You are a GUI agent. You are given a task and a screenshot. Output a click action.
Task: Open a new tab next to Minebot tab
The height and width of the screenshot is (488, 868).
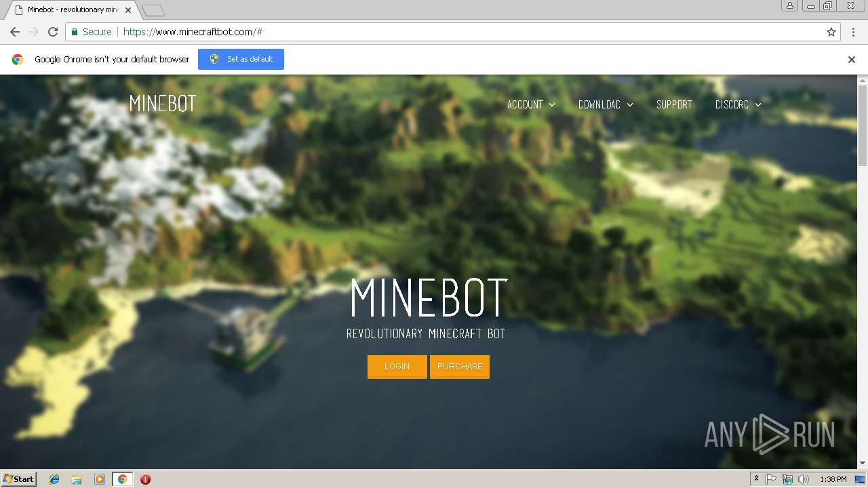pos(153,10)
